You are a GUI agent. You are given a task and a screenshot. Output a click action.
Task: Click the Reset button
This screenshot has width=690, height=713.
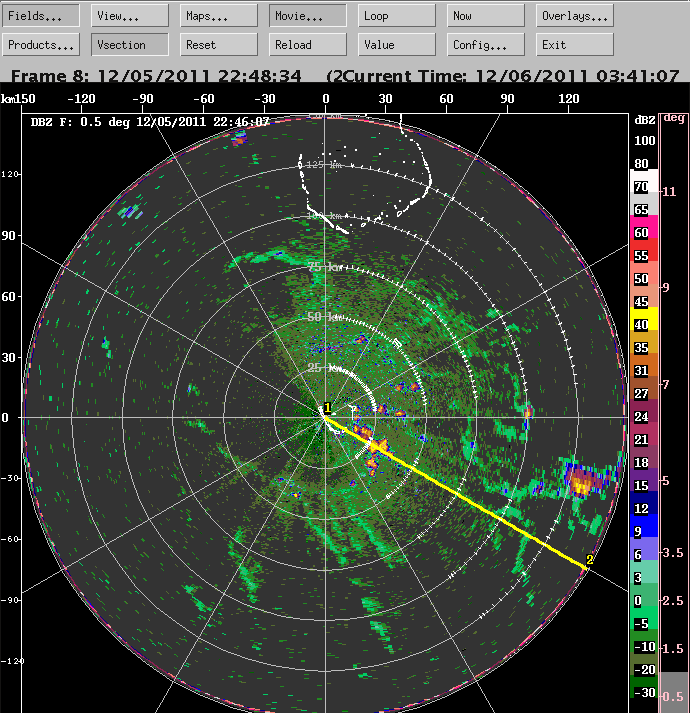[219, 45]
